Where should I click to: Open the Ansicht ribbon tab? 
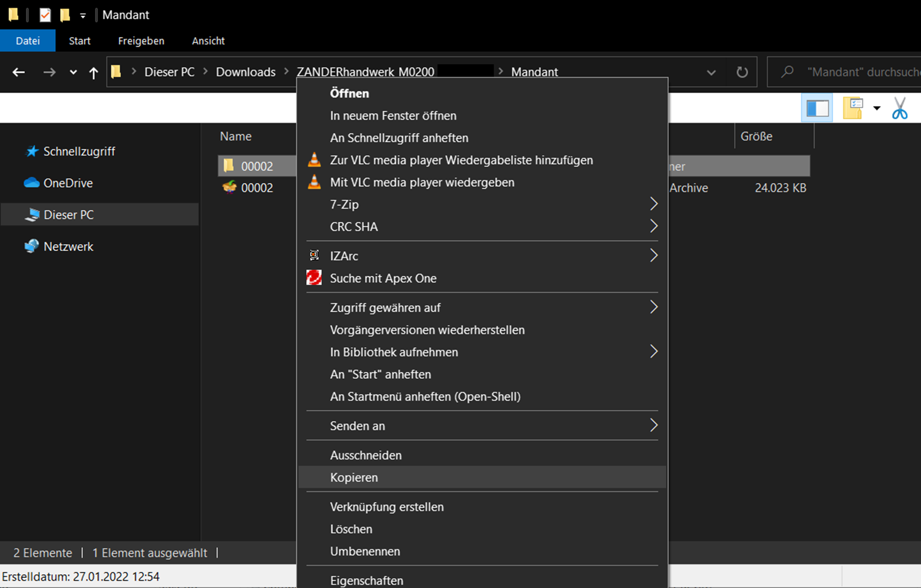208,41
